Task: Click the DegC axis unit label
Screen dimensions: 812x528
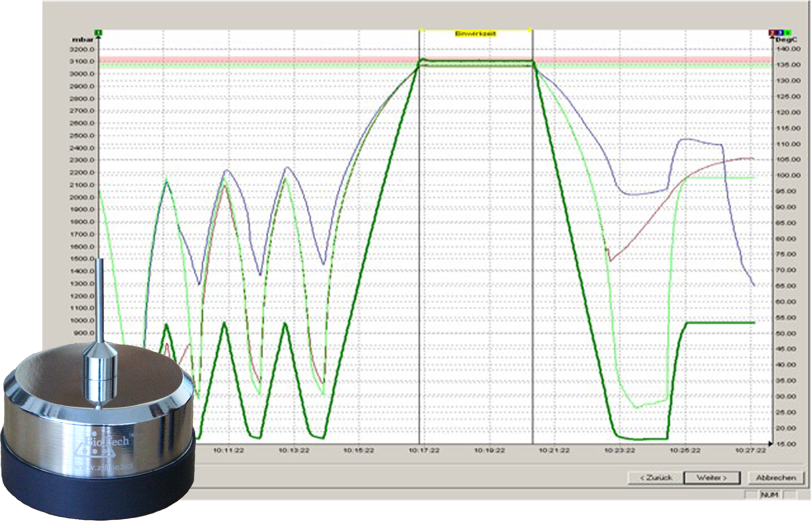Action: pyautogui.click(x=786, y=40)
